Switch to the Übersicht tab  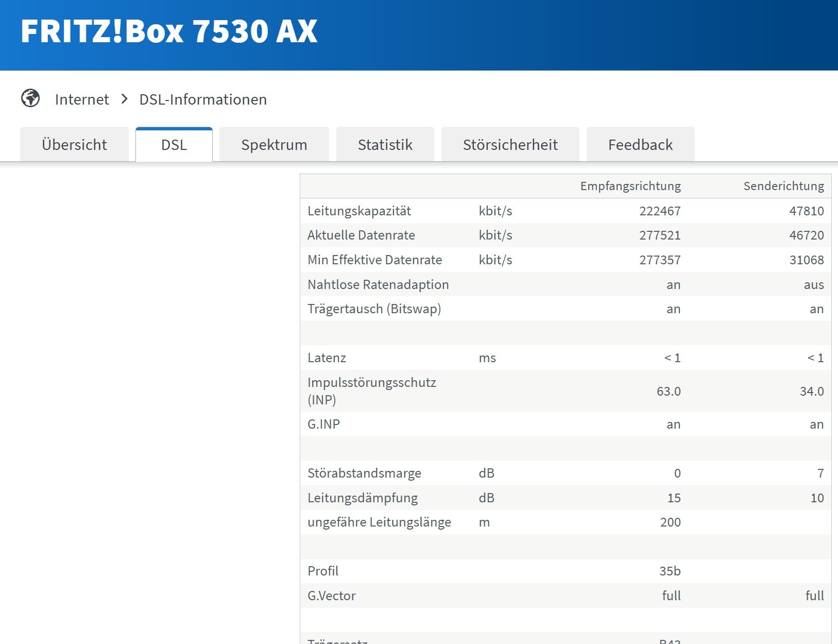tap(74, 144)
